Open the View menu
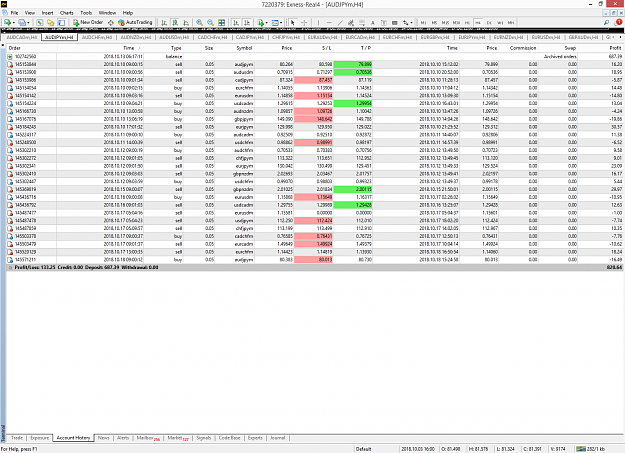Viewport: 625px width, 453px height. tap(30, 13)
